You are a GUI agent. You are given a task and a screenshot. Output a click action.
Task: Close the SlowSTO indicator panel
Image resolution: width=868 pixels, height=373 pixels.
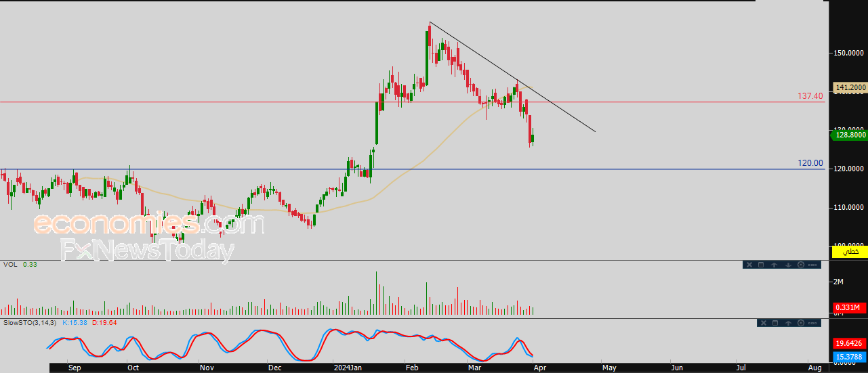(764, 323)
